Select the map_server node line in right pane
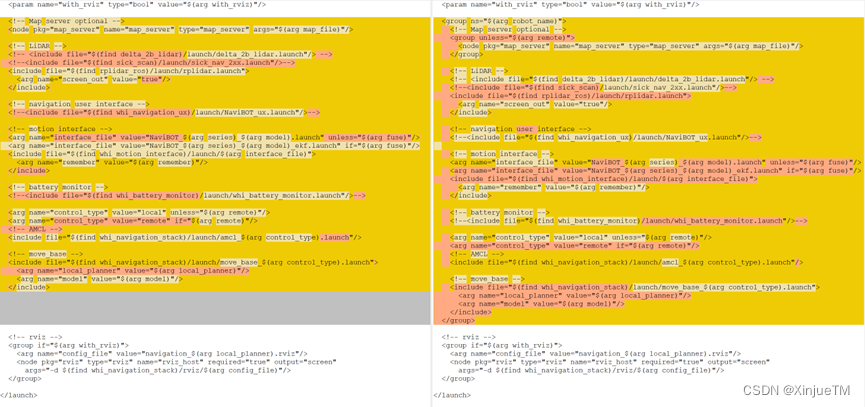Image resolution: width=865 pixels, height=407 pixels. (631, 46)
